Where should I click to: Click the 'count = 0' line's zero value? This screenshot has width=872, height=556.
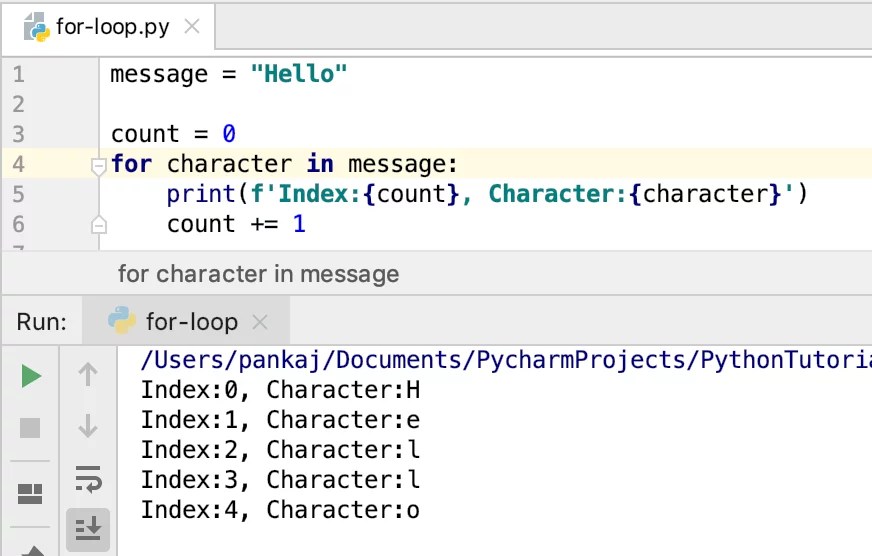(x=229, y=134)
